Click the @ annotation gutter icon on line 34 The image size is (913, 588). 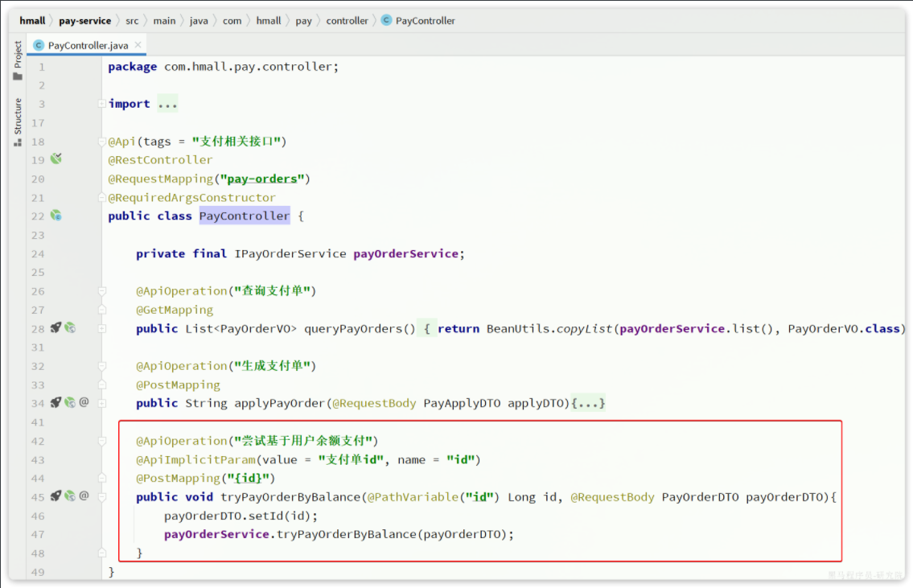[x=84, y=401]
